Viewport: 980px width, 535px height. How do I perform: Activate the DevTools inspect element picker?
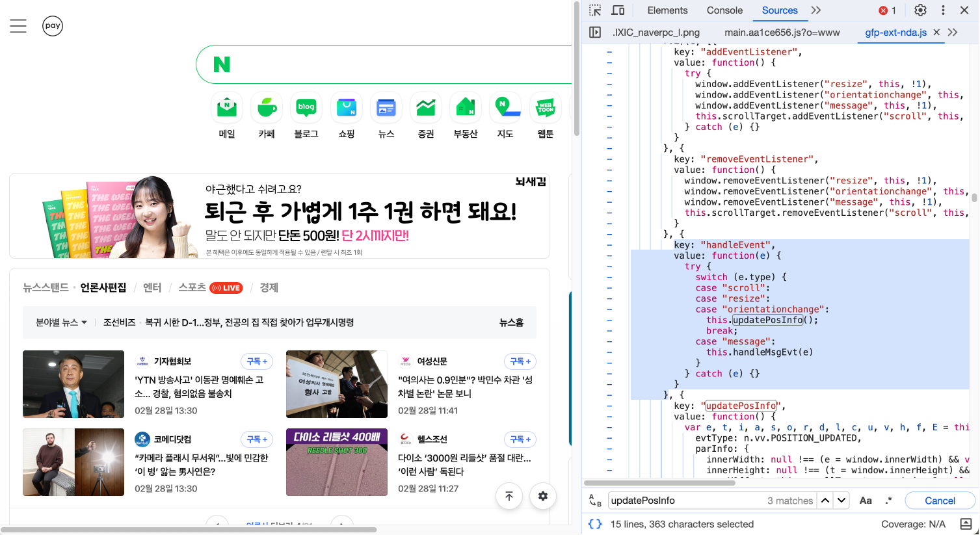[x=595, y=10]
